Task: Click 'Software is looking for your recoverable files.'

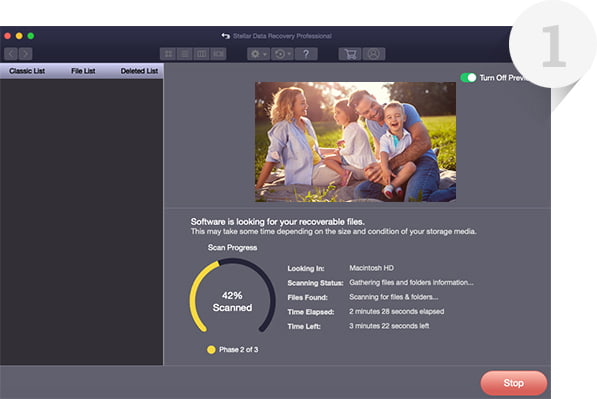Action: [278, 222]
